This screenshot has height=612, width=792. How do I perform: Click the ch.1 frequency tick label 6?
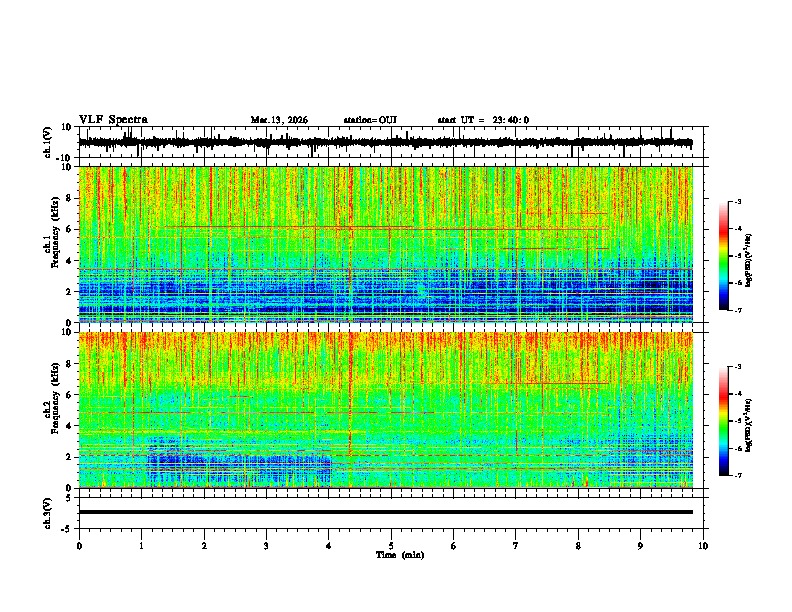(69, 229)
